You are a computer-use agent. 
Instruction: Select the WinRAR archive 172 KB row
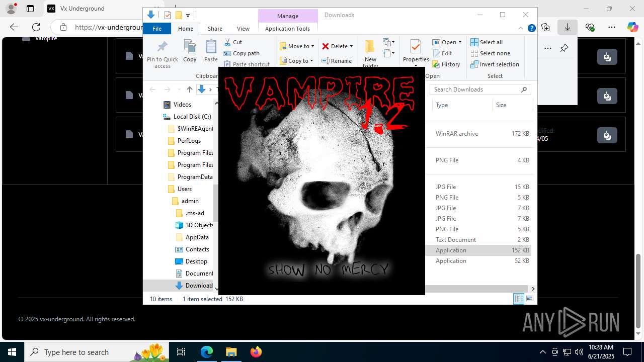click(x=478, y=134)
